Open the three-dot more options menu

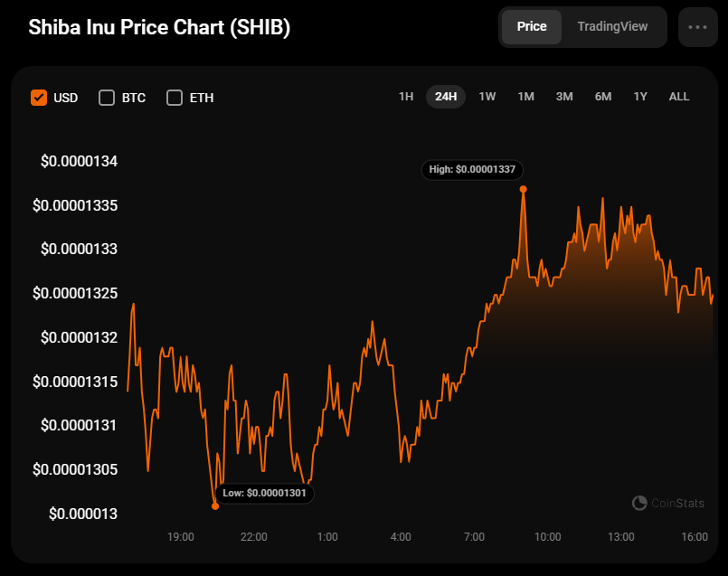697,27
